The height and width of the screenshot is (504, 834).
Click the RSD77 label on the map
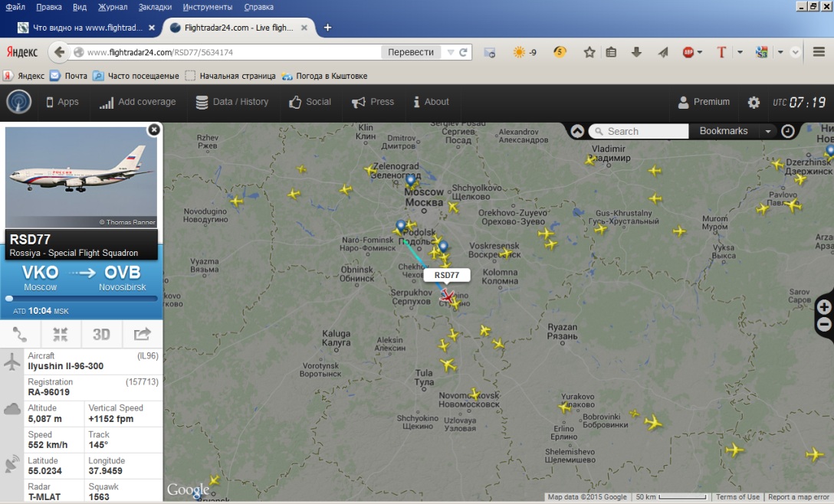(x=447, y=275)
